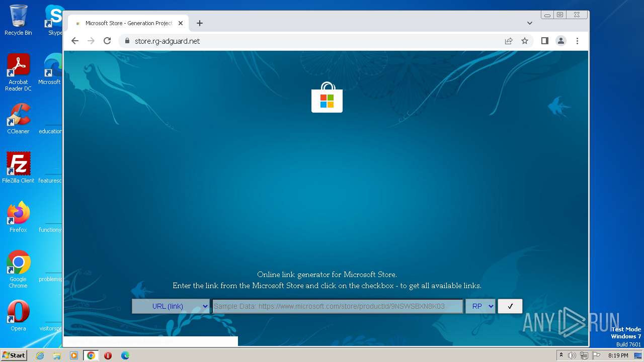This screenshot has width=644, height=362.
Task: Switch to Chrome in taskbar
Action: [91, 355]
